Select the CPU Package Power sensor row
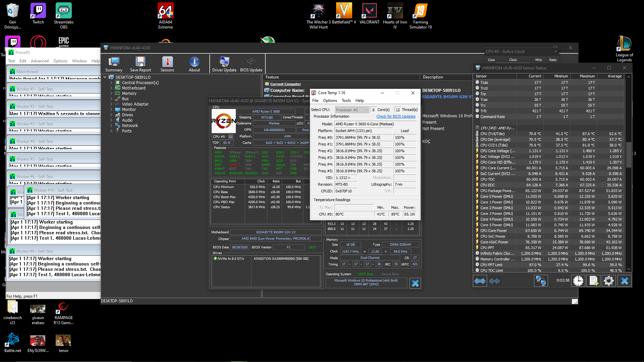 tap(549, 191)
